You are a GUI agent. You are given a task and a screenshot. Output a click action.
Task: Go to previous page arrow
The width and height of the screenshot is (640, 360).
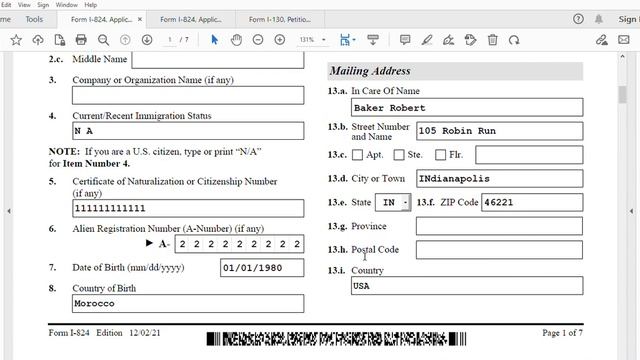coord(125,40)
